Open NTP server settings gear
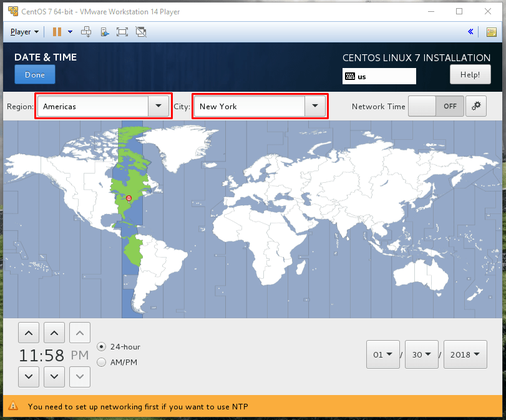506x420 pixels. (x=476, y=106)
